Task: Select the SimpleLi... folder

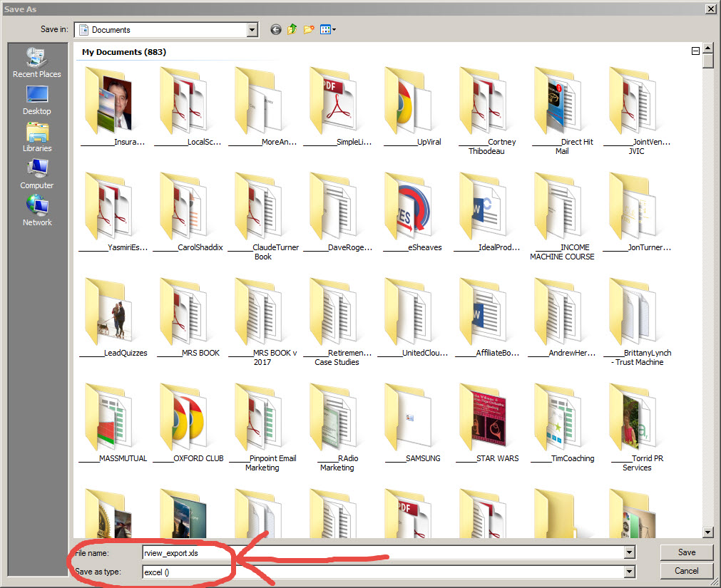Action: pyautogui.click(x=337, y=107)
